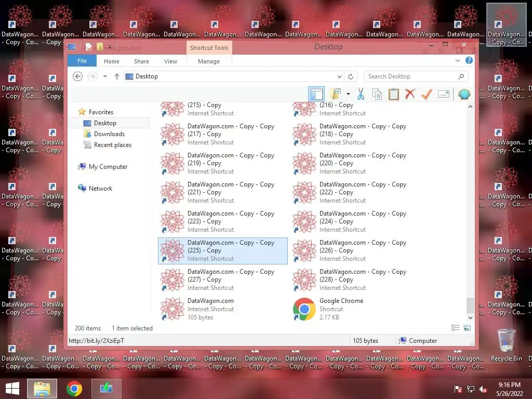This screenshot has width=532, height=399.
Task: Select DataWagon.com - Copy - Copy (223) shortcut
Action: [222, 222]
